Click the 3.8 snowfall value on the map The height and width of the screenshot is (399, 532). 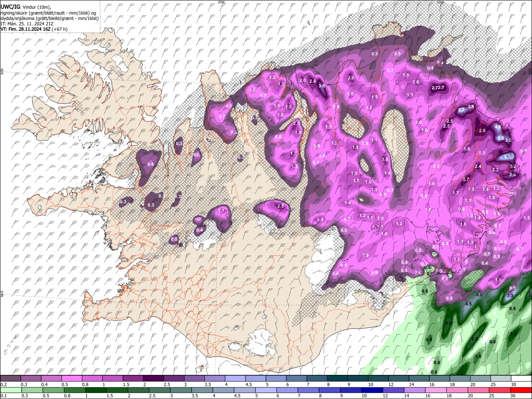(471, 106)
